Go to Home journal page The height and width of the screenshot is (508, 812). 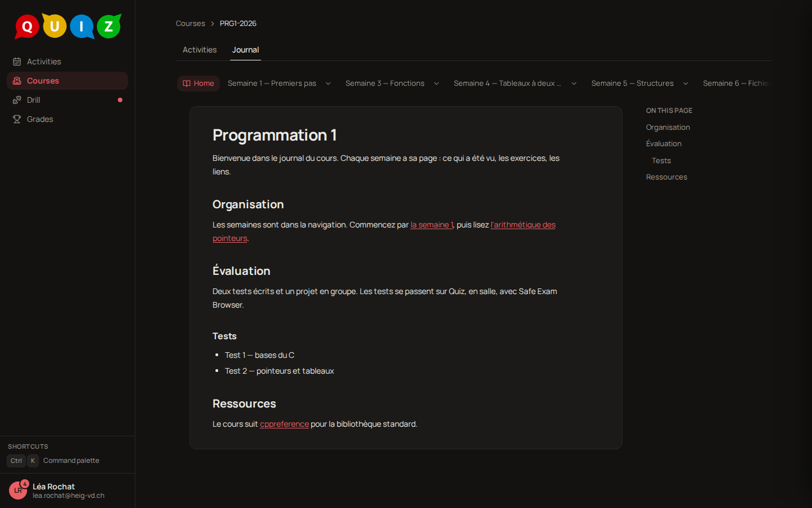point(198,84)
